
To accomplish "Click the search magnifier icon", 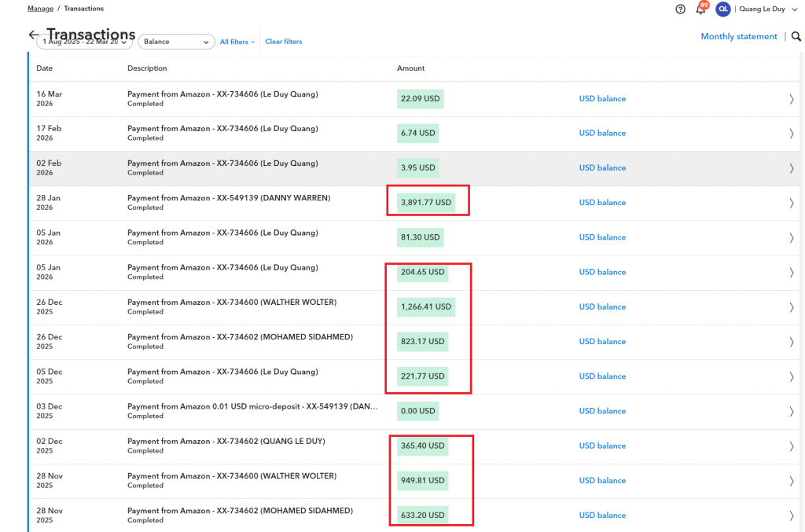I will click(796, 37).
